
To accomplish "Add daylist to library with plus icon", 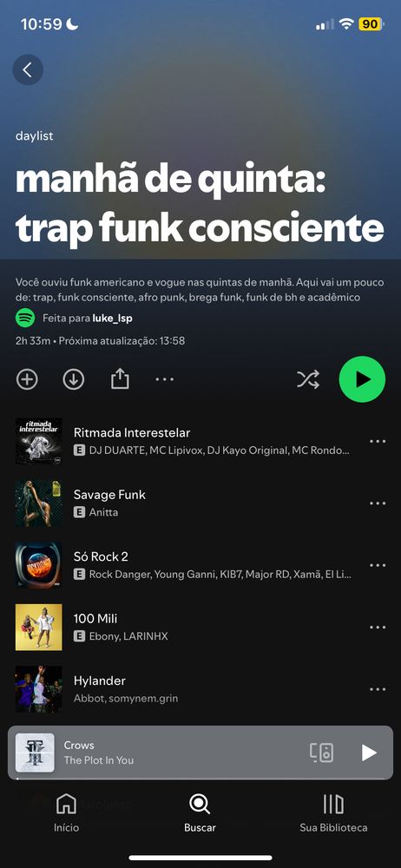I will pos(27,379).
